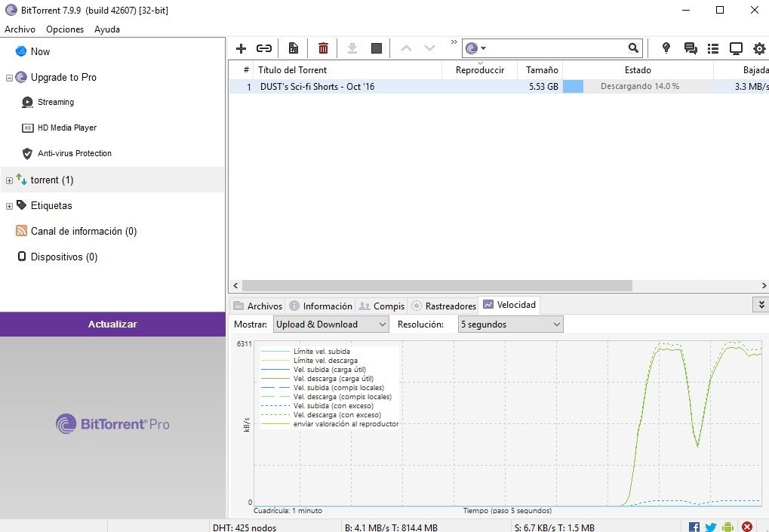This screenshot has height=532, width=769.
Task: Sort by Reproducir column header
Action: coord(480,70)
